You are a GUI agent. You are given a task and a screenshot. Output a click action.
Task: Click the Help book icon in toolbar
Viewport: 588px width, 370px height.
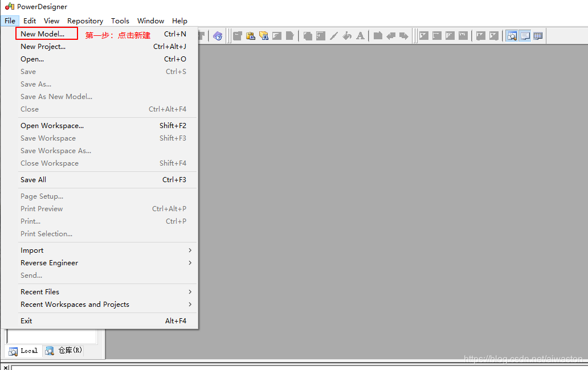[218, 36]
